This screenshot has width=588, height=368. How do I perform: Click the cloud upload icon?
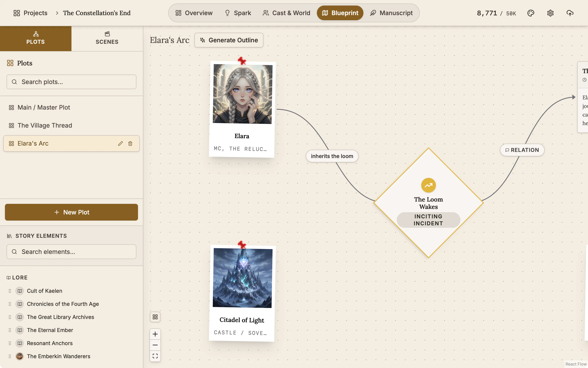pos(570,13)
